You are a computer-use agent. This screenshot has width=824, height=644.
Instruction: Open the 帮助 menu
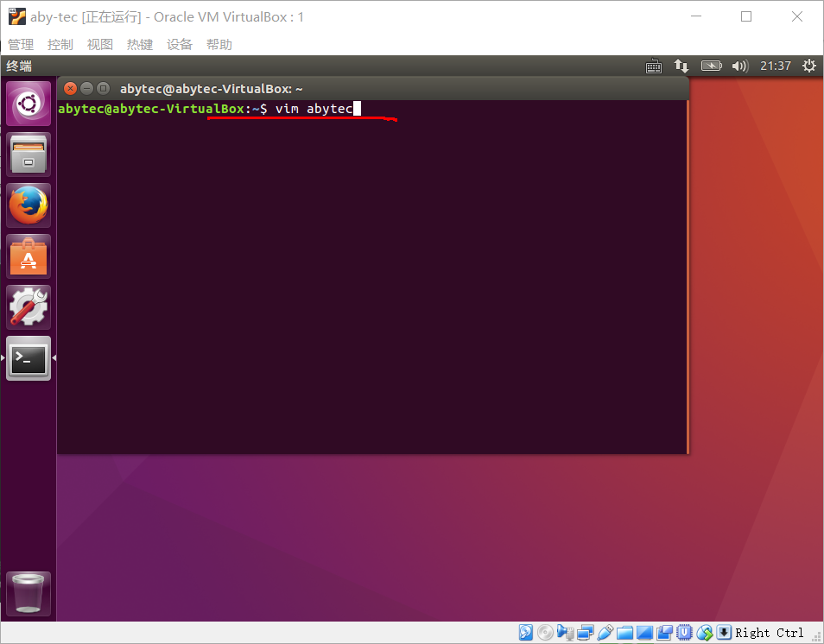pos(219,45)
